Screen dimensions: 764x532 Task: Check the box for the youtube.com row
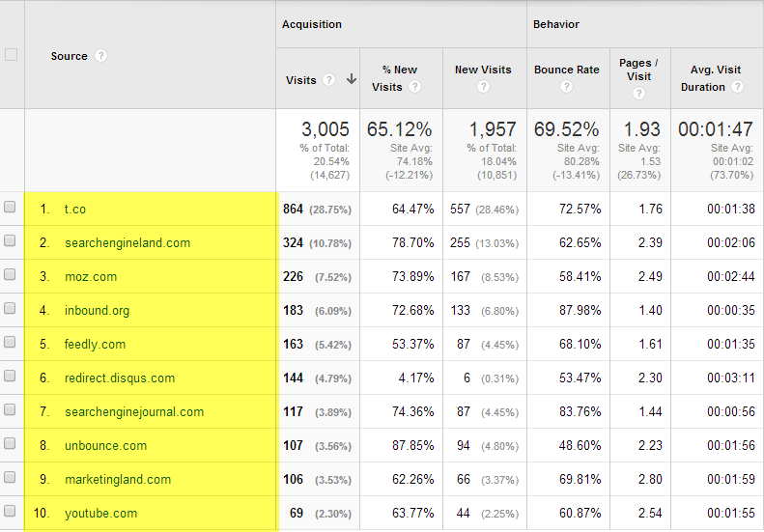[x=10, y=511]
